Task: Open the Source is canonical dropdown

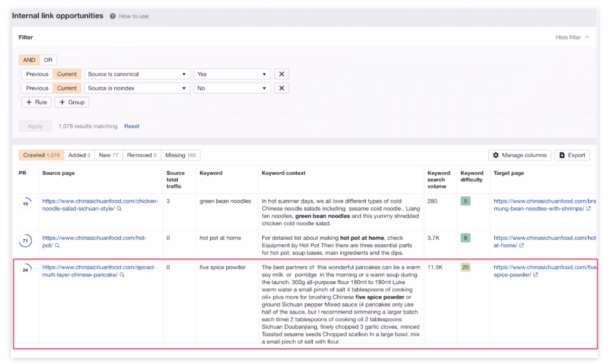Action: tap(137, 74)
